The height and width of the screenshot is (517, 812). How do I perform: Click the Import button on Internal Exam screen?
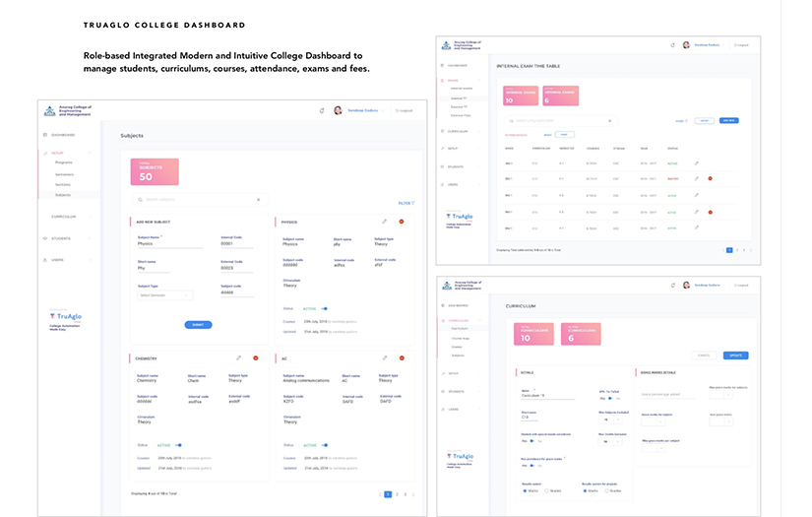[x=705, y=121]
